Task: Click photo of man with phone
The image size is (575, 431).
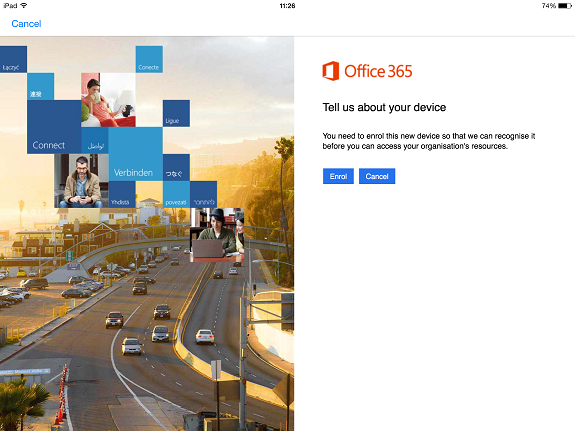Action: tap(81, 181)
